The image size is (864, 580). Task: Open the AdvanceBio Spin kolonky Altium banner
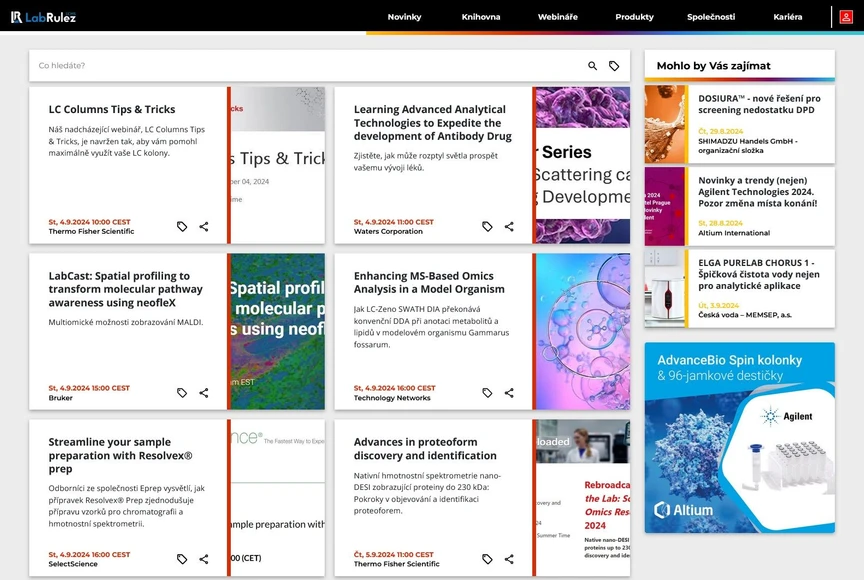point(739,438)
